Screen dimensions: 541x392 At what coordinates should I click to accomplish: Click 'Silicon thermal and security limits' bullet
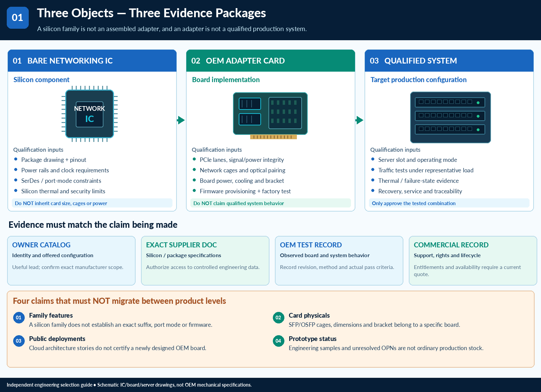click(63, 191)
